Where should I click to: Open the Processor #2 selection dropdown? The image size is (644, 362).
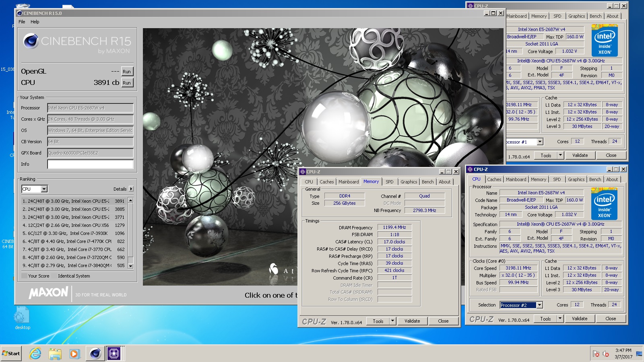pos(539,305)
